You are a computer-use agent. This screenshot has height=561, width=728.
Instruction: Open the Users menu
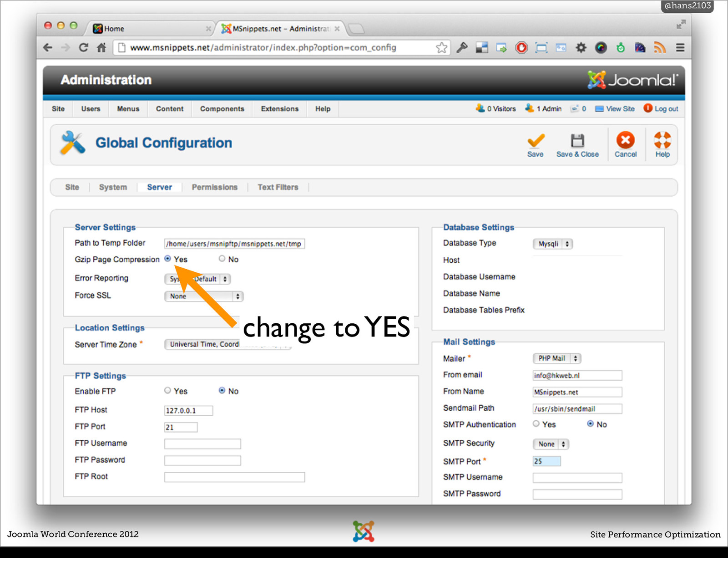[x=91, y=109]
